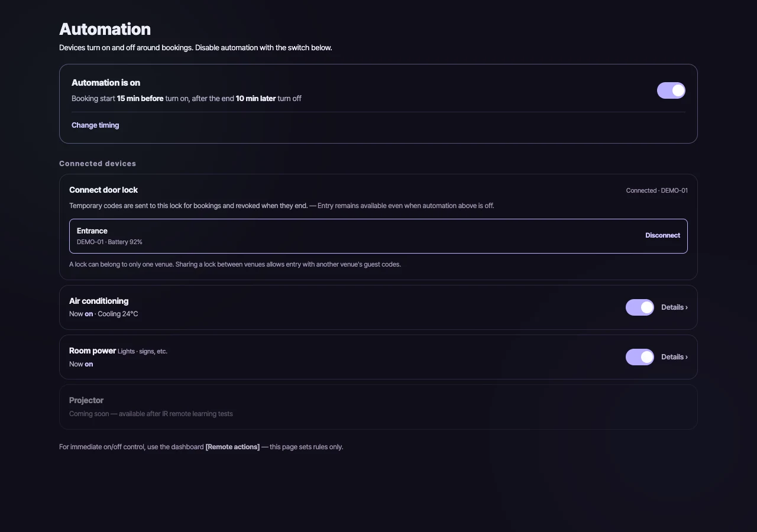
Task: Turn off the main Automation switch
Action: [x=671, y=90]
